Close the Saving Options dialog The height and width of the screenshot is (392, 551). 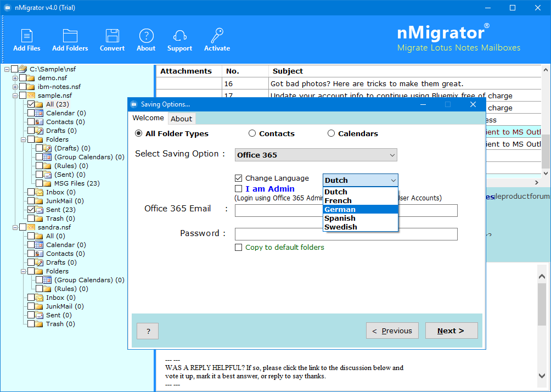473,104
